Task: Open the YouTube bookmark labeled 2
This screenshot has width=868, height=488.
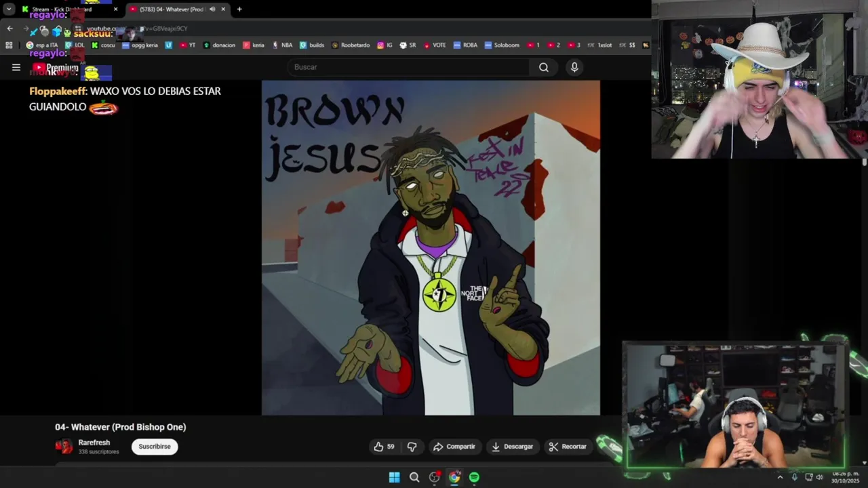Action: (x=553, y=45)
